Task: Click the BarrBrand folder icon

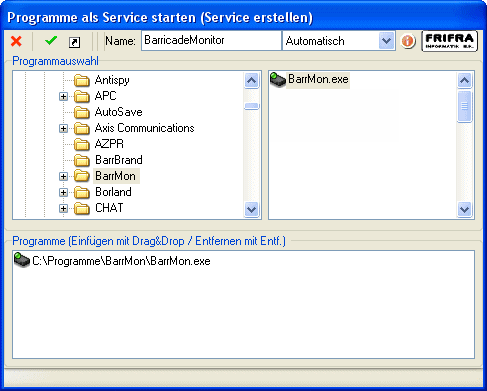Action: pos(82,160)
